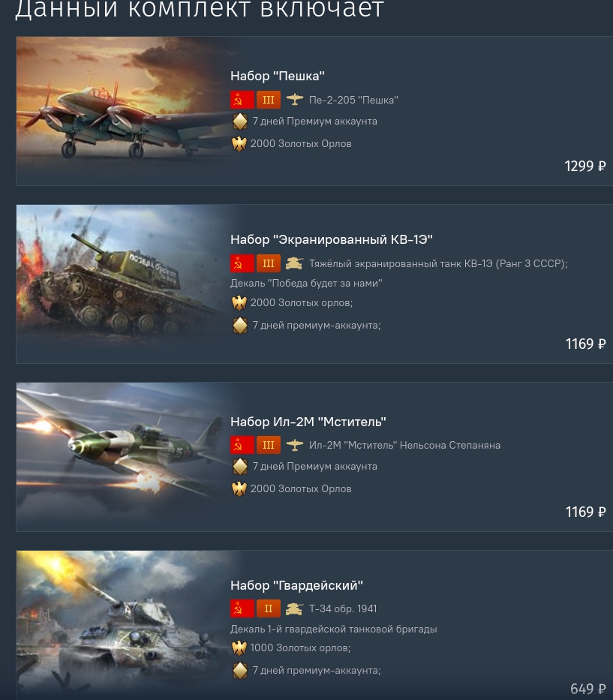Click rank II badge in Гвардейский pack
This screenshot has height=700, width=613.
pyautogui.click(x=269, y=608)
